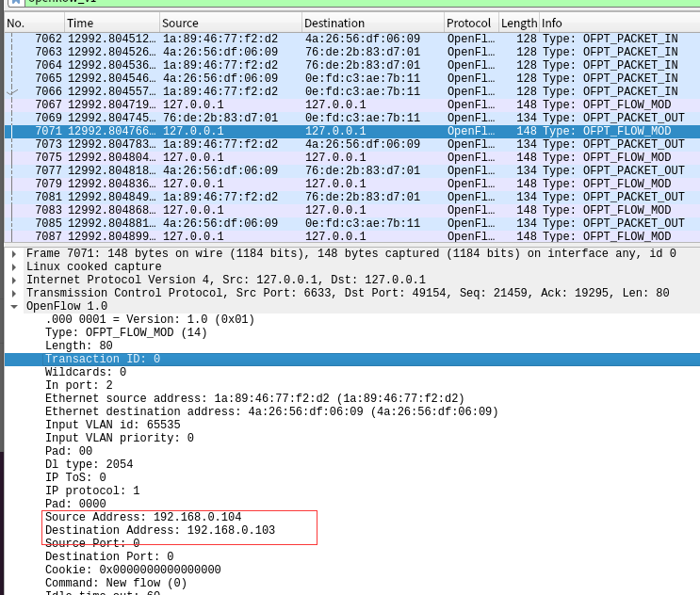Select the Pad: 00 field
The image size is (700, 595).
tap(68, 451)
